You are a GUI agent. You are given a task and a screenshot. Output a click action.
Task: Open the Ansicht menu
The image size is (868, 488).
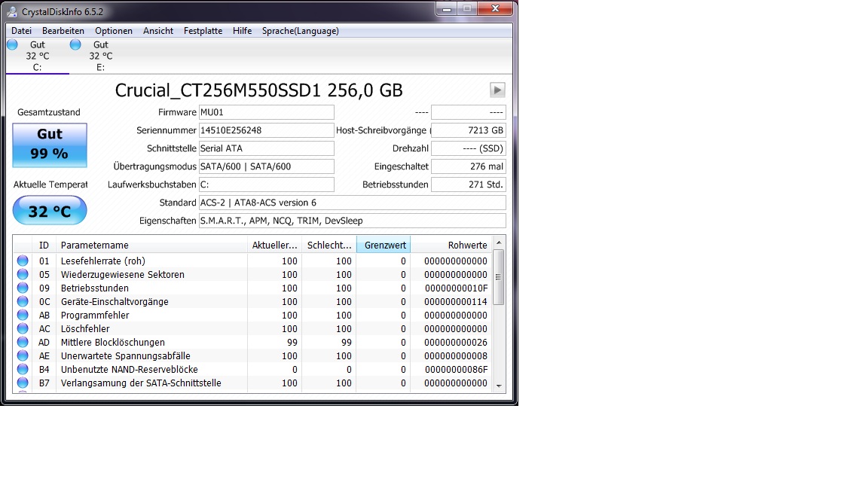(x=158, y=31)
